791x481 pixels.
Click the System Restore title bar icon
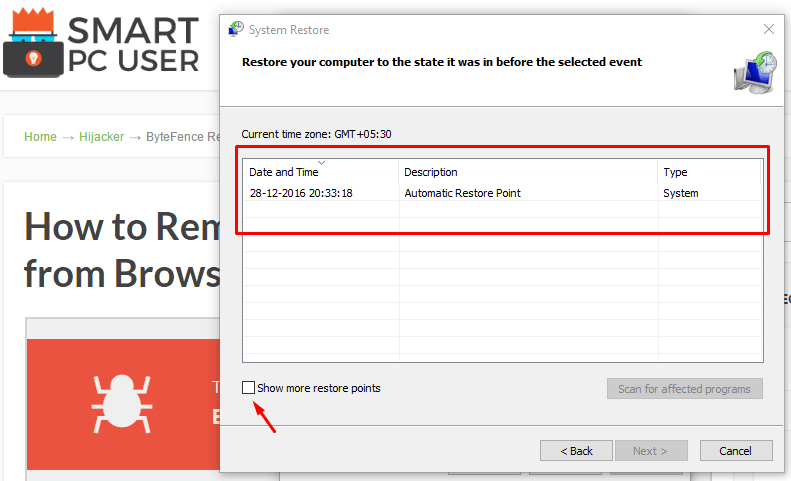click(x=236, y=29)
